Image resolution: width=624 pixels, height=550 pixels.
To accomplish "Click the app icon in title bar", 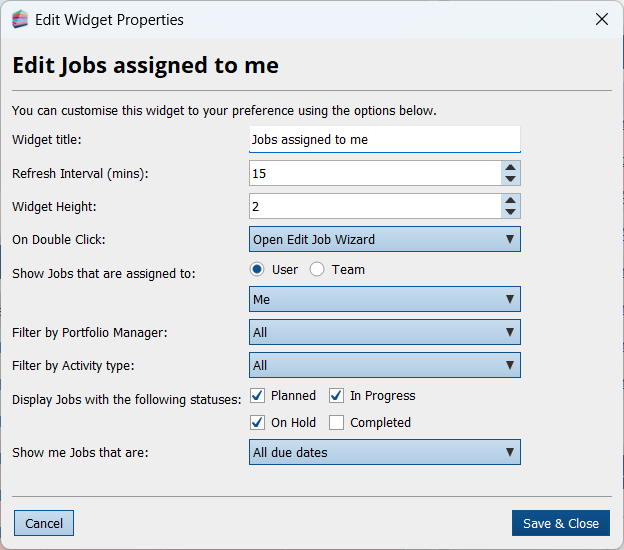I will tap(19, 19).
